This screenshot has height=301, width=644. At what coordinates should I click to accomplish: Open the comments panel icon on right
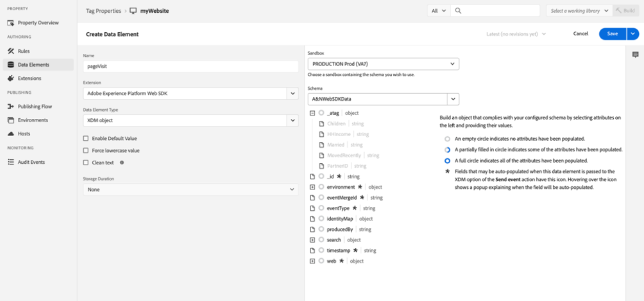click(x=635, y=55)
